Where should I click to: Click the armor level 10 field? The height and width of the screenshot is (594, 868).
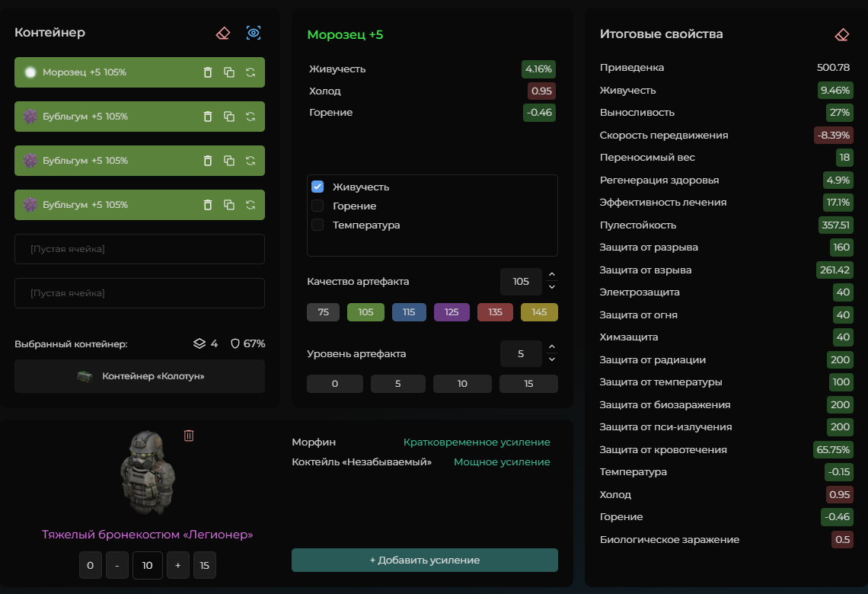click(147, 565)
